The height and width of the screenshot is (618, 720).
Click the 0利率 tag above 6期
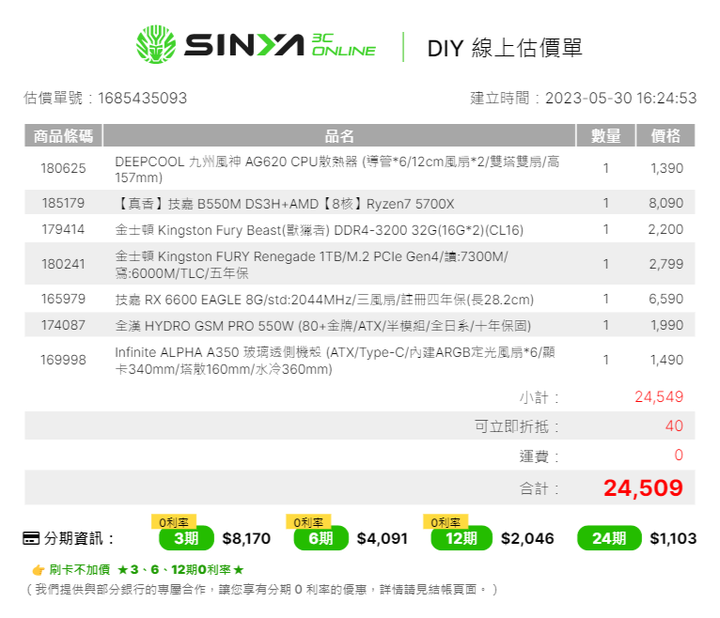309,522
